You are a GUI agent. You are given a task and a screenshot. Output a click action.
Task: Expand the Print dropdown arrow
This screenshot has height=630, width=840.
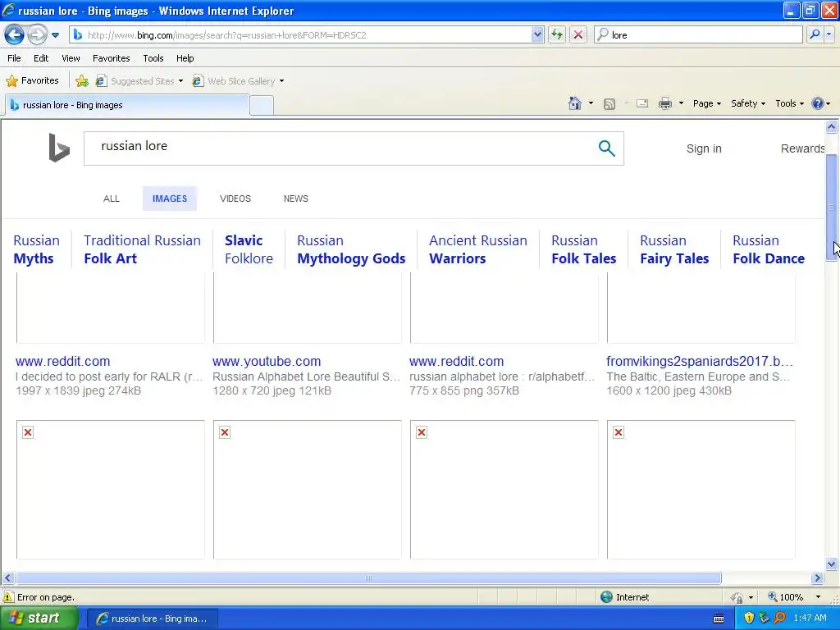click(681, 103)
